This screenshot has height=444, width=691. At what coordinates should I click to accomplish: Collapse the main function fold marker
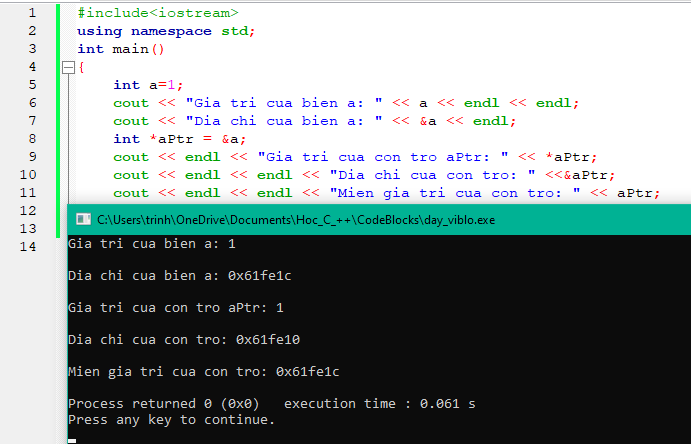[x=68, y=68]
